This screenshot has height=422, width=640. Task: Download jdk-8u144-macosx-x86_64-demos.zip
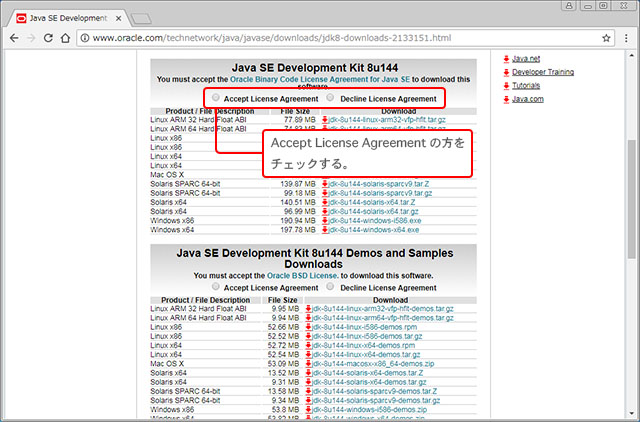(373, 364)
